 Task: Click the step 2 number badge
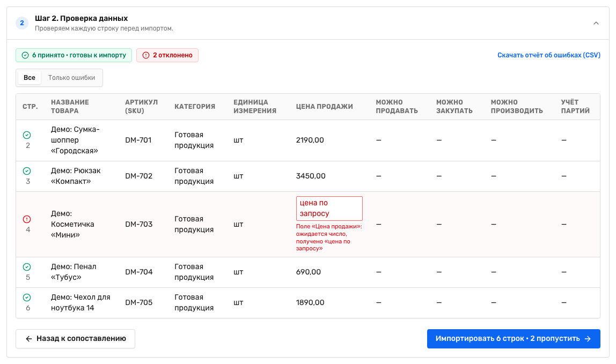pyautogui.click(x=22, y=23)
